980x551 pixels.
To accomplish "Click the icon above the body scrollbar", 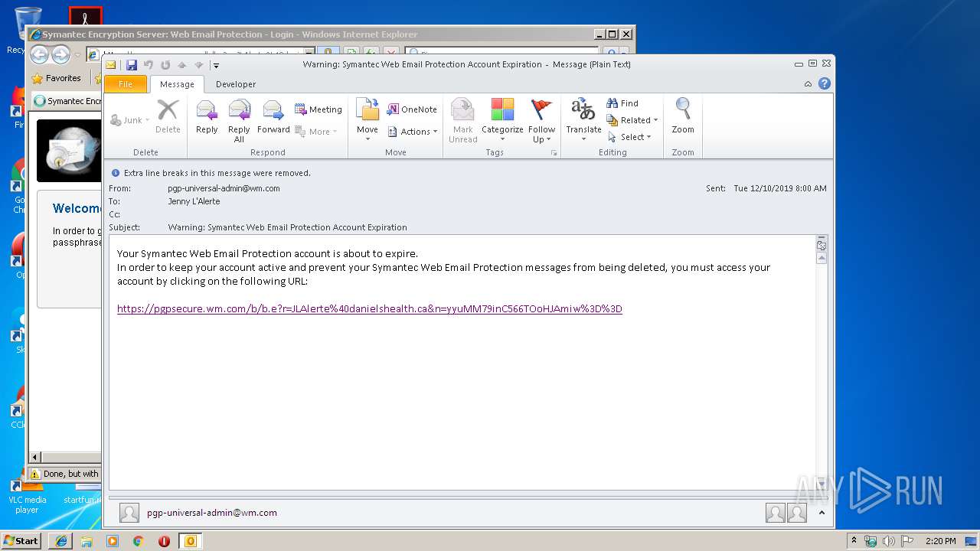I will point(822,246).
